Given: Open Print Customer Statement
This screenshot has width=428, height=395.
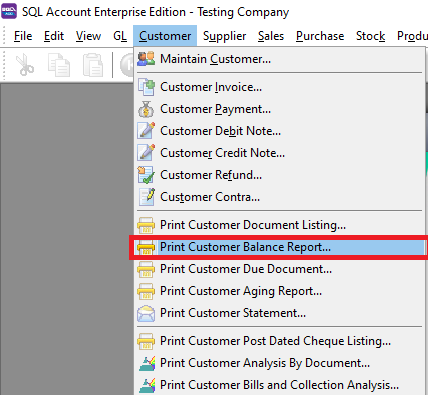Looking at the screenshot, I should pos(280,313).
